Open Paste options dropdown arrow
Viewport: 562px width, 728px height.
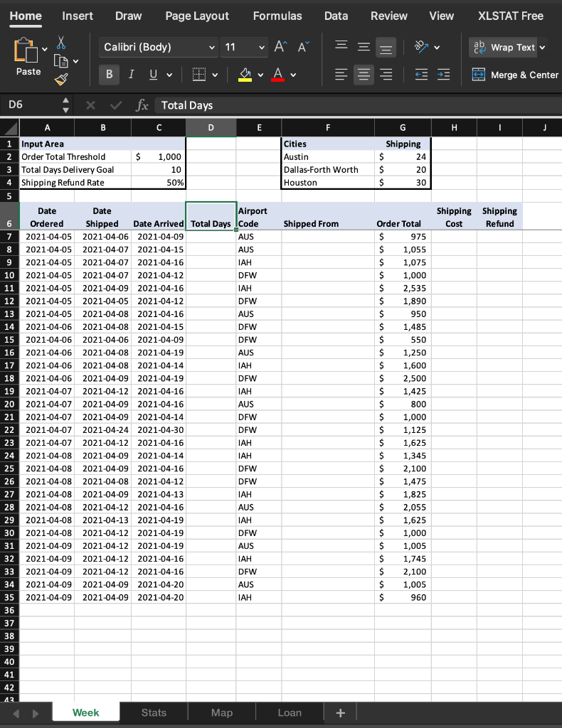(45, 49)
